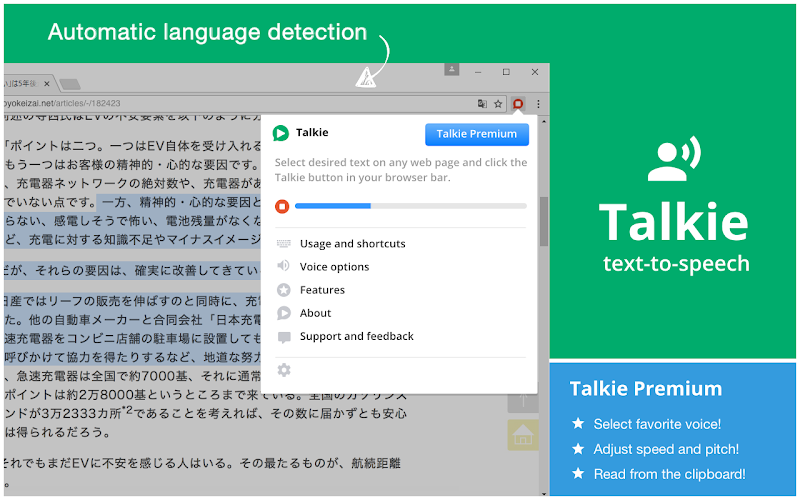Click the speaker icon beside Voice options
Screen dimensions: 800x500
click(x=283, y=266)
